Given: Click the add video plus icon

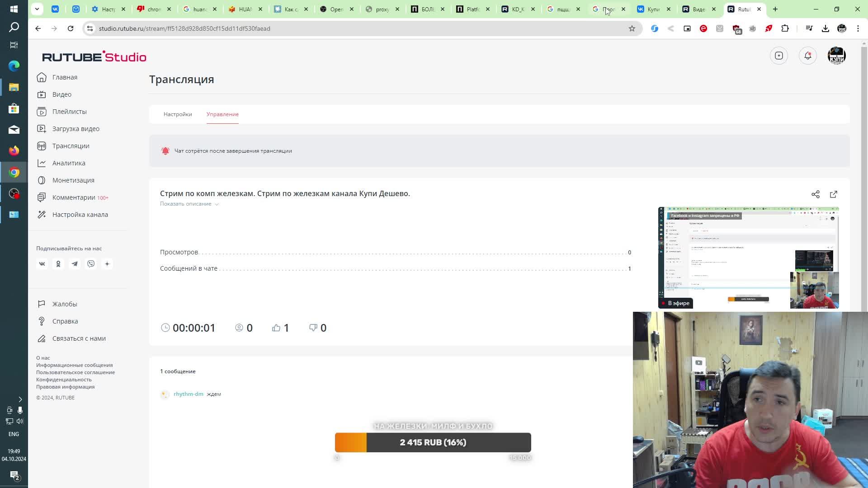Looking at the screenshot, I should coord(778,56).
